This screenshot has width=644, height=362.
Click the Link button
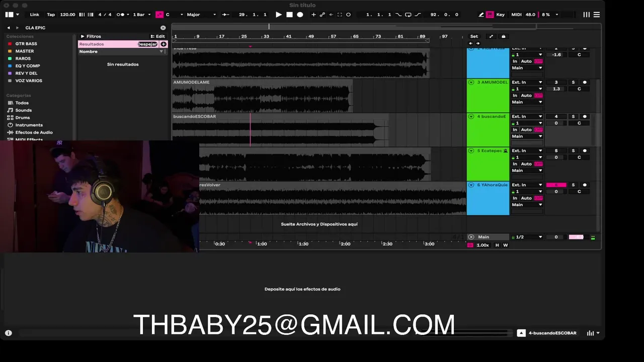point(35,15)
